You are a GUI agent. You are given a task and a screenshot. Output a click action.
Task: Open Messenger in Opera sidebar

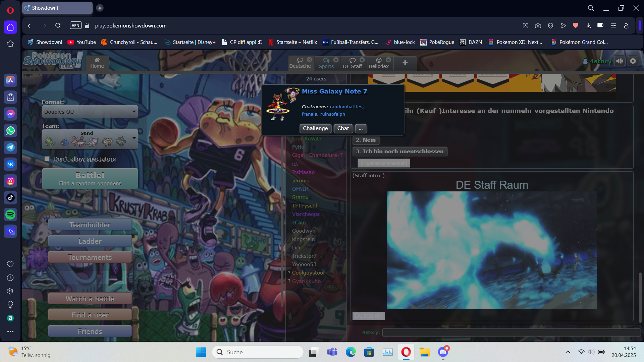(x=10, y=114)
